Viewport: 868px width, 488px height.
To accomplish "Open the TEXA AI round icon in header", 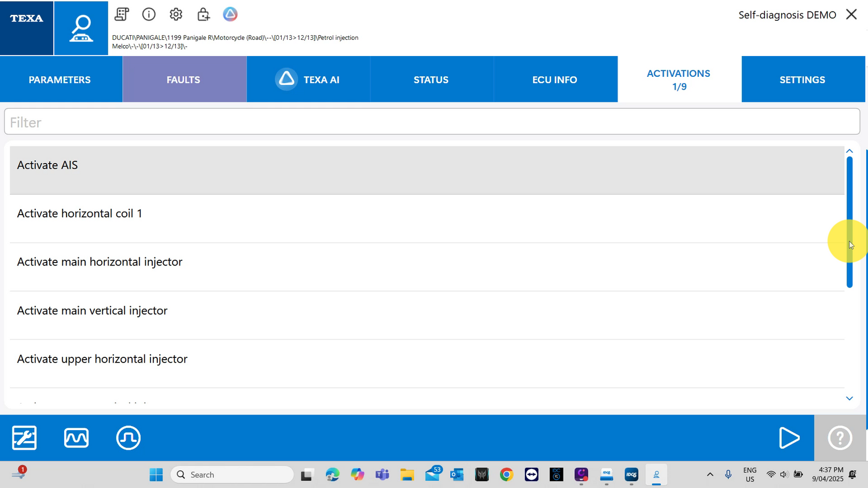I will coord(230,14).
